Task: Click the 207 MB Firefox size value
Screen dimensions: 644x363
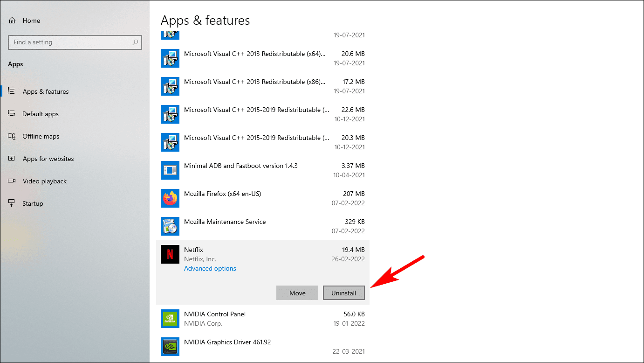Action: click(x=355, y=194)
